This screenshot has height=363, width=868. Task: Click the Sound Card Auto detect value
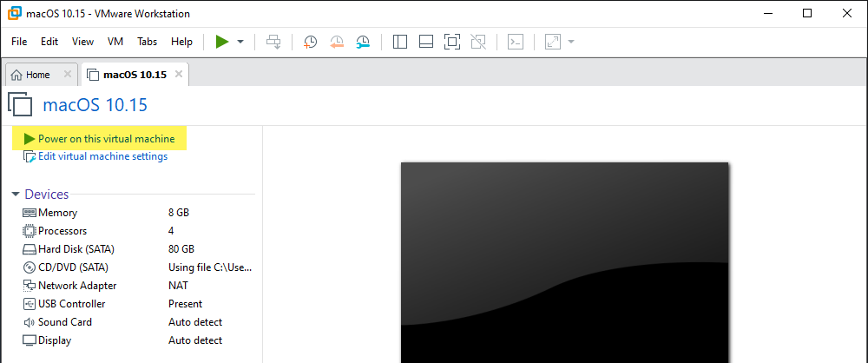click(x=194, y=322)
